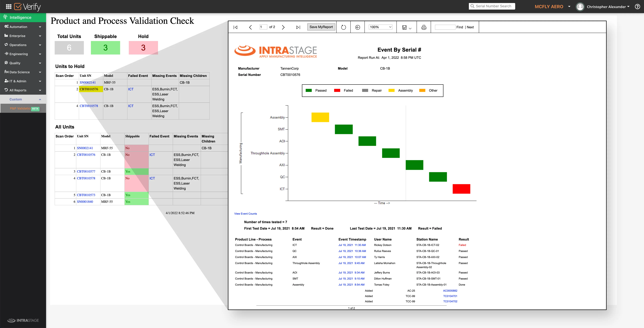Click the Serial Number Search field
This screenshot has width=644, height=328.
coord(492,6)
